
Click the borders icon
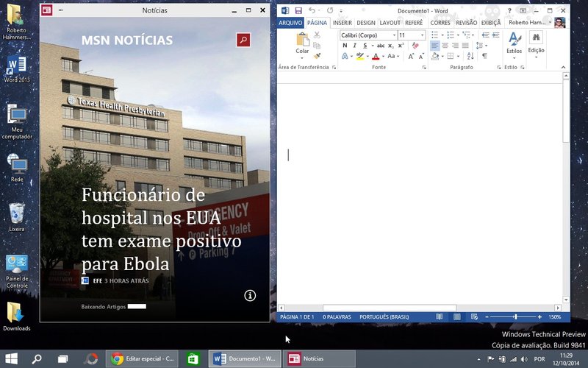pyautogui.click(x=451, y=56)
